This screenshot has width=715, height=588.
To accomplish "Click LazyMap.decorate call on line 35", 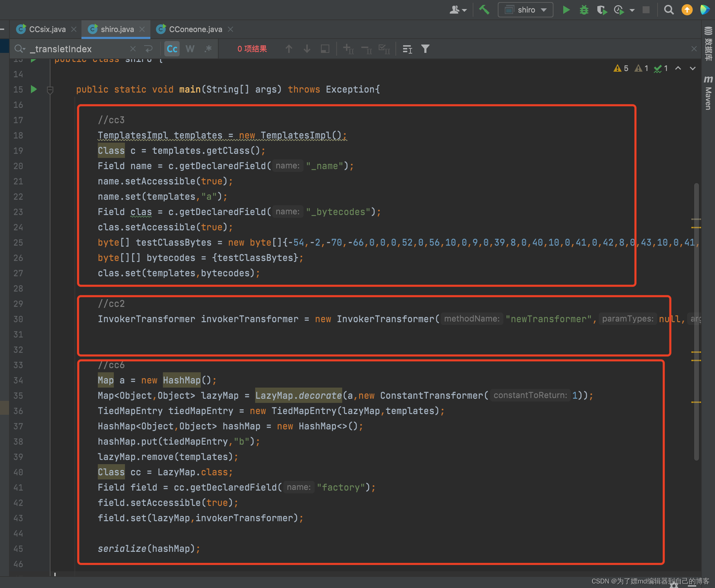I will tap(298, 396).
